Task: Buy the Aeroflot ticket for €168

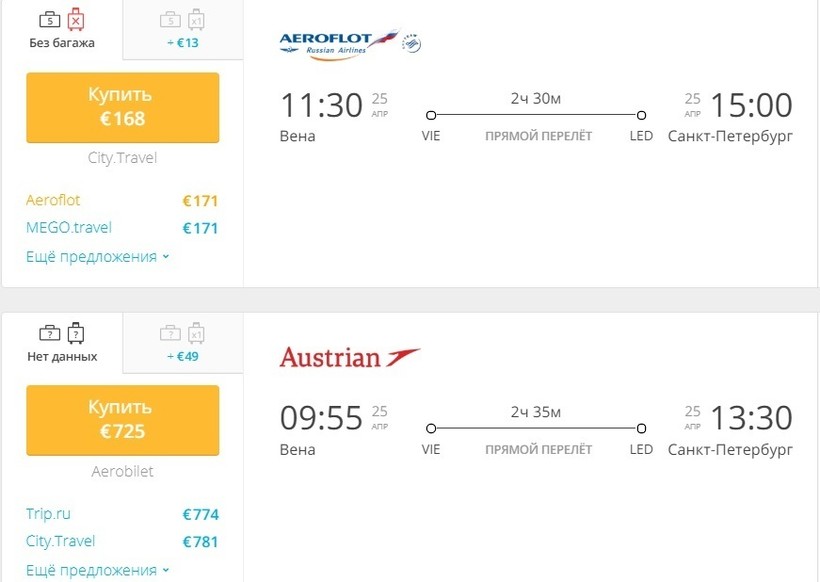Action: click(x=122, y=107)
